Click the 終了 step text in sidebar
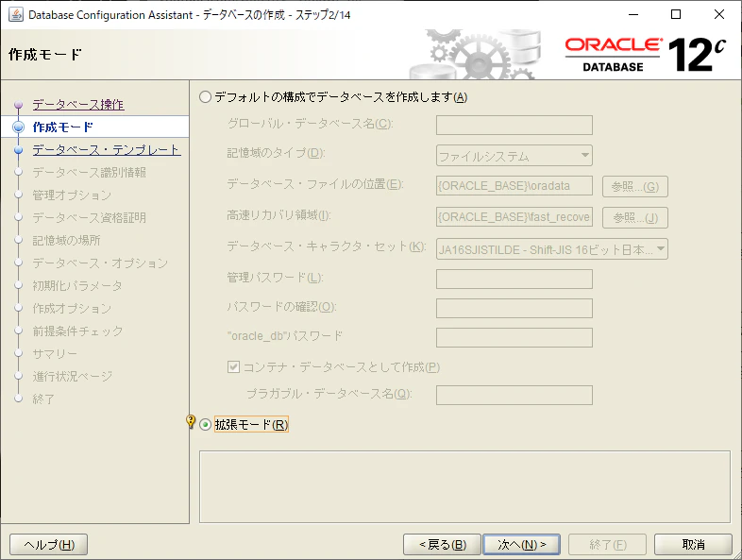This screenshot has width=742, height=560. tap(43, 399)
